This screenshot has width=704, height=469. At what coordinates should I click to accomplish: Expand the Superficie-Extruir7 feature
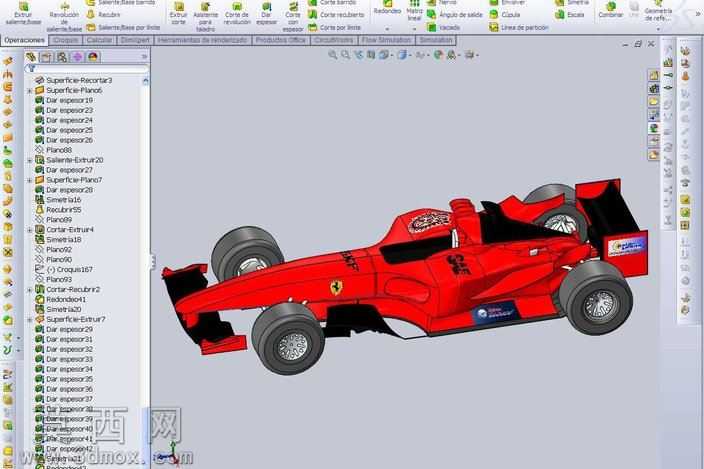pos(30,320)
